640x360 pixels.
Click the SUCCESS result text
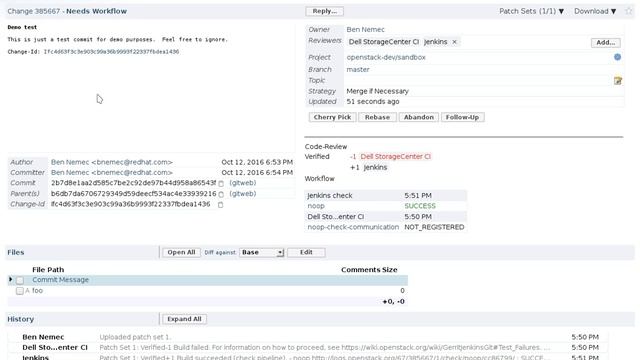click(420, 206)
